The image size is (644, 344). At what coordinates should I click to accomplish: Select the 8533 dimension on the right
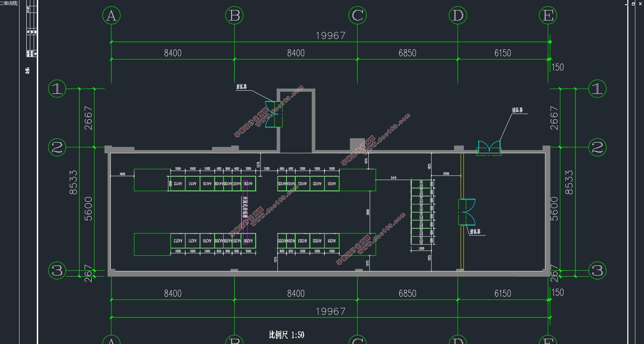point(569,182)
